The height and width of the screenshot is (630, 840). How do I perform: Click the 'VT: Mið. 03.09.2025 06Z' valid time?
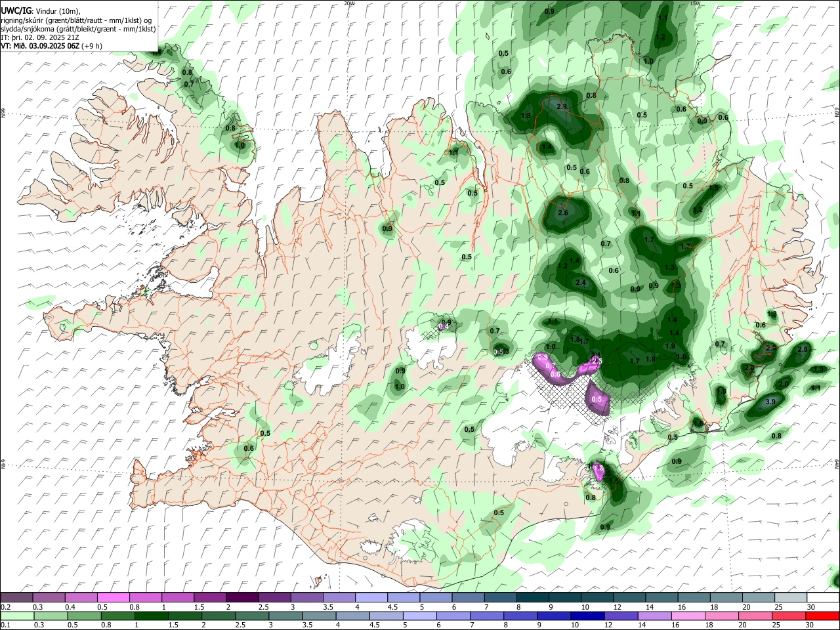[40, 46]
